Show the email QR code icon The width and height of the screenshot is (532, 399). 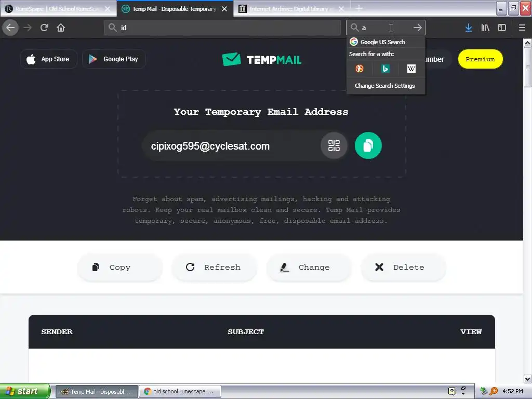click(334, 145)
